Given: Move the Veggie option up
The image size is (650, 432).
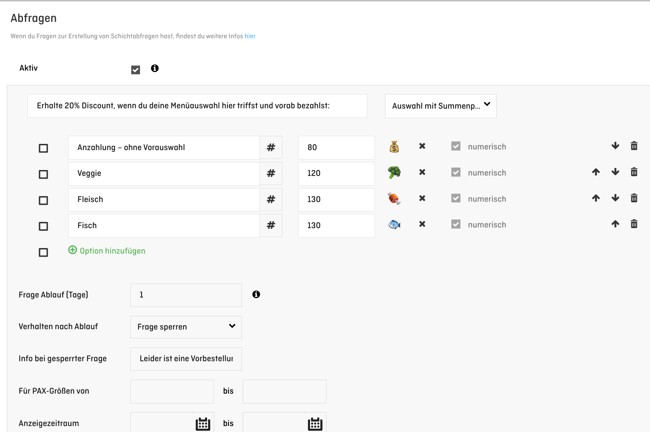Looking at the screenshot, I should click(596, 172).
